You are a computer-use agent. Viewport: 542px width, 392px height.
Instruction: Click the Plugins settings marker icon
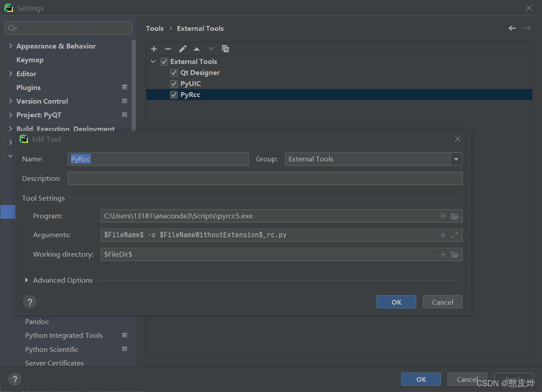(125, 87)
